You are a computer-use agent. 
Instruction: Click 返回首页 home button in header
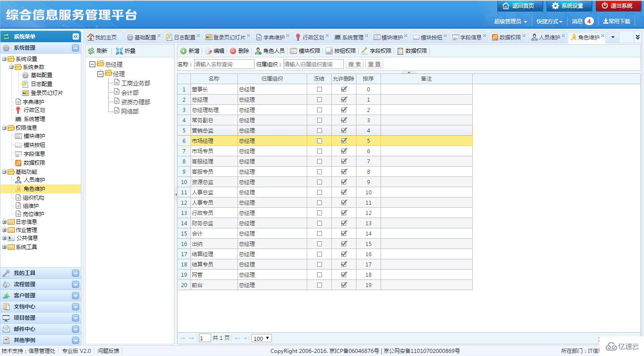(x=520, y=6)
